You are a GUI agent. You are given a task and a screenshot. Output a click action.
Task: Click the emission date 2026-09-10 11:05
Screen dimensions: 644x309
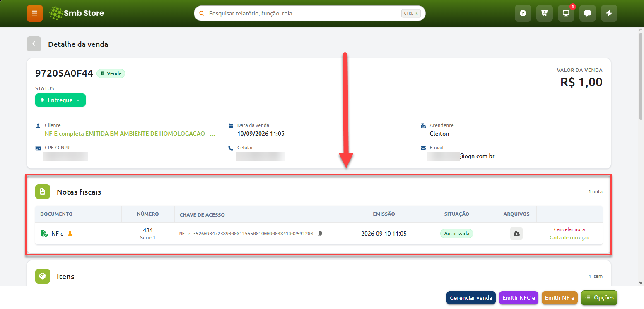384,234
